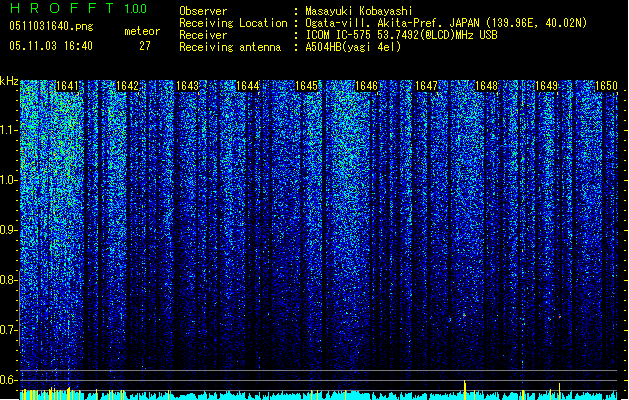Click the 0.8 kHz axis label
This screenshot has height=400, width=629.
point(9,280)
